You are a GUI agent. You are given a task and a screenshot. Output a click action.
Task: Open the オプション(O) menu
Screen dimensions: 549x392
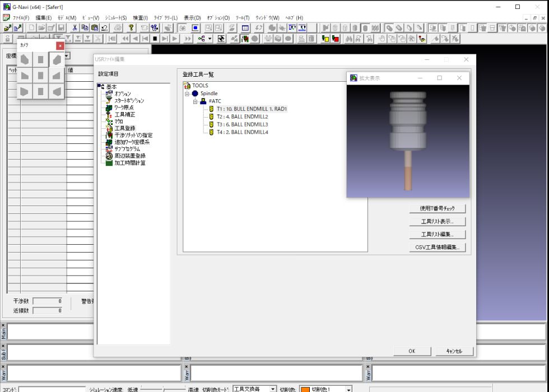218,18
